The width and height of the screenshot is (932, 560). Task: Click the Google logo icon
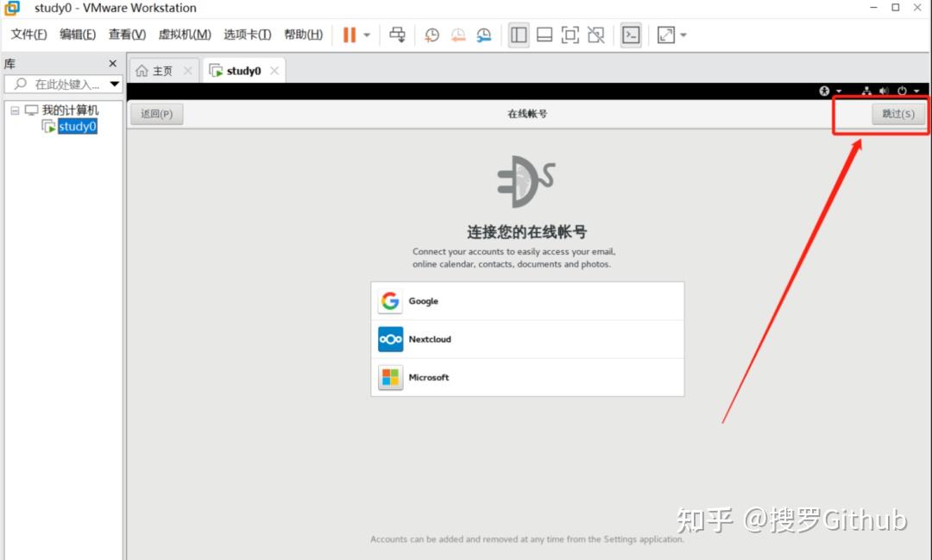pyautogui.click(x=391, y=301)
